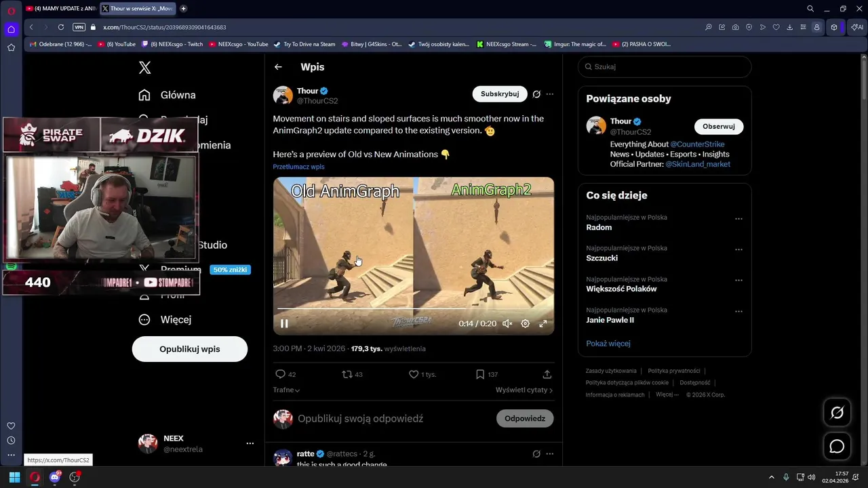Open NEEX account options menu

pyautogui.click(x=250, y=443)
